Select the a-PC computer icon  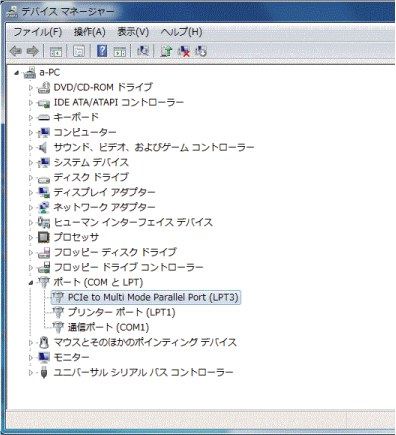(30, 73)
